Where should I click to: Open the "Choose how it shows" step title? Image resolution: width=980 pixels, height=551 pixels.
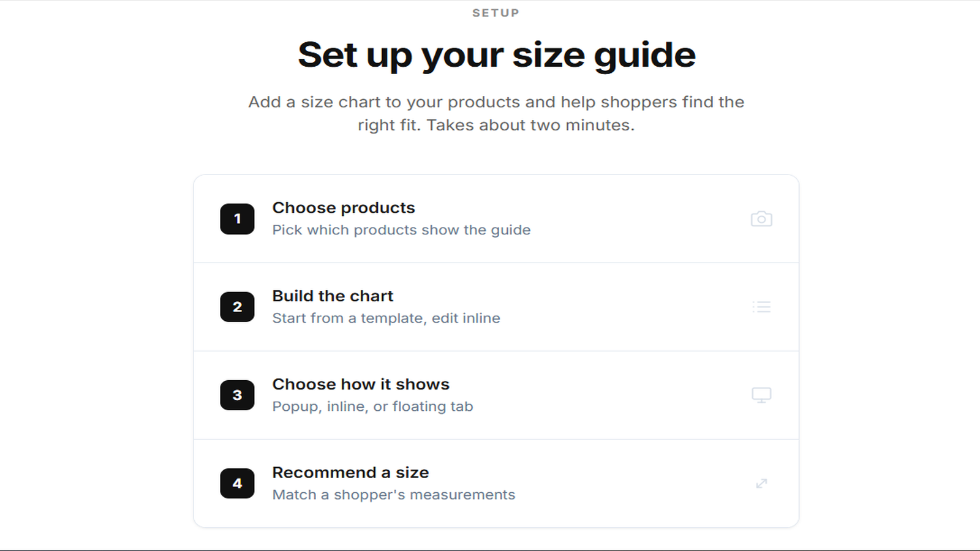pos(361,384)
